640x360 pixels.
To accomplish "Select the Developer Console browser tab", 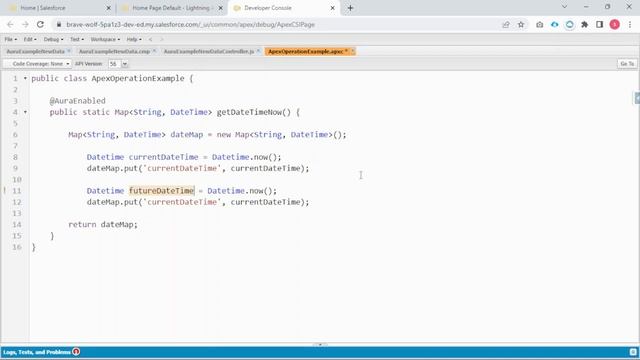I will (x=284, y=8).
